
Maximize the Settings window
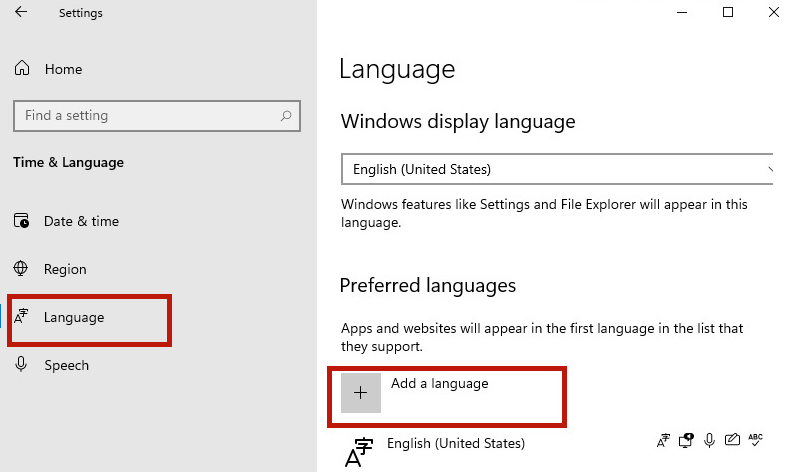pos(728,12)
